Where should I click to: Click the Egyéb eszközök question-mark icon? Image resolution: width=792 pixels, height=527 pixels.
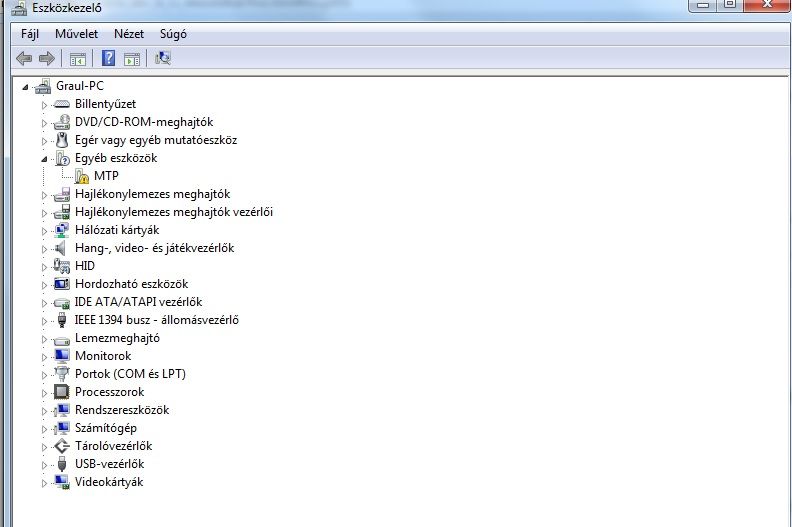pyautogui.click(x=62, y=158)
